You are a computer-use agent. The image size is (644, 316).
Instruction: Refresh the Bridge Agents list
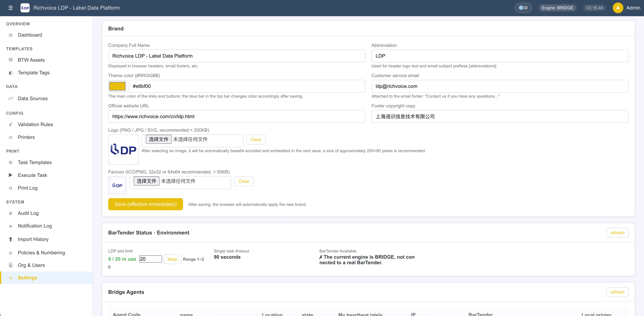pos(617,292)
